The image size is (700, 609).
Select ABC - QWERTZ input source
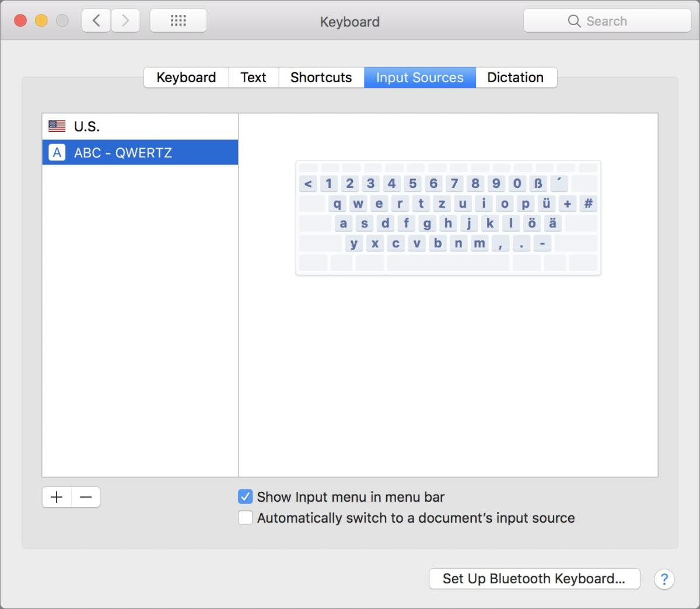[x=140, y=153]
